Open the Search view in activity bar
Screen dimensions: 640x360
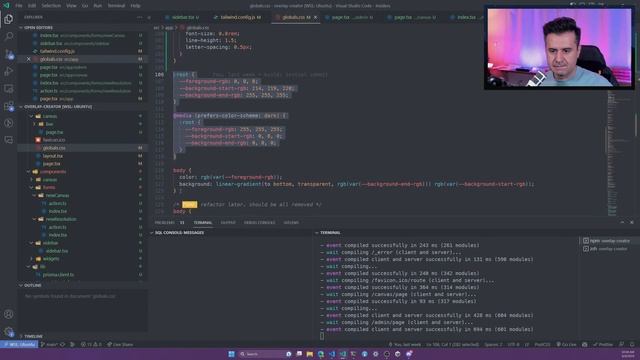coord(9,36)
